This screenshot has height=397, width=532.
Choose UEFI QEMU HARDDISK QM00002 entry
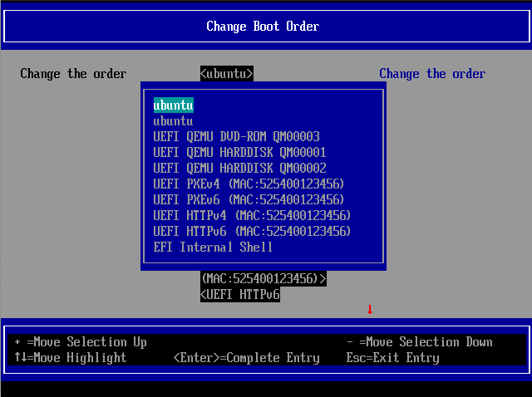pyautogui.click(x=239, y=168)
